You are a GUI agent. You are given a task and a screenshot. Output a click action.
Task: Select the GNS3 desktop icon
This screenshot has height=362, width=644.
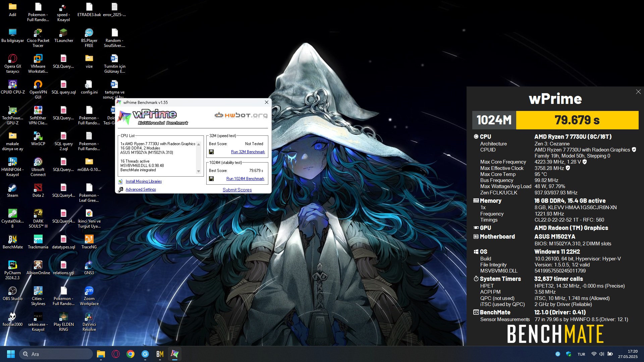(x=89, y=267)
